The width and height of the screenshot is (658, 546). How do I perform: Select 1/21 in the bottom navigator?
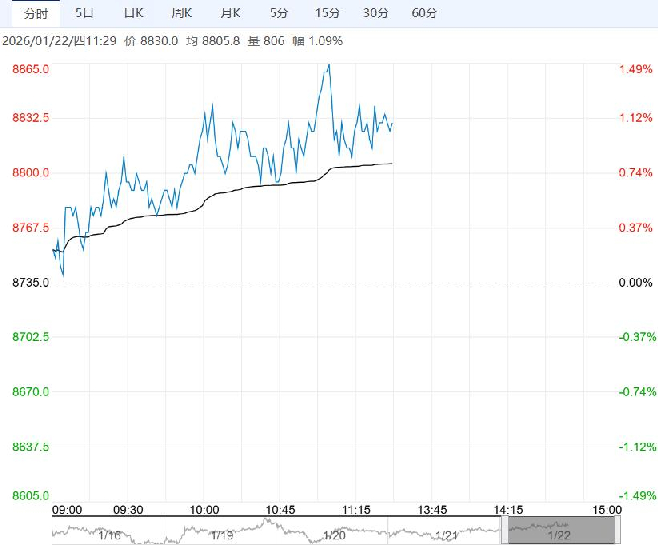click(x=447, y=536)
